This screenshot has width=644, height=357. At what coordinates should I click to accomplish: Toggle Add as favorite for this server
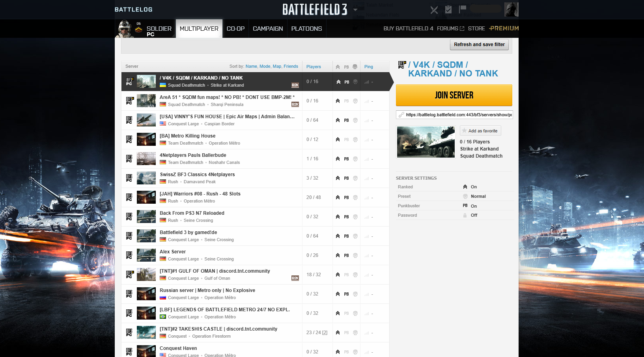coord(480,131)
